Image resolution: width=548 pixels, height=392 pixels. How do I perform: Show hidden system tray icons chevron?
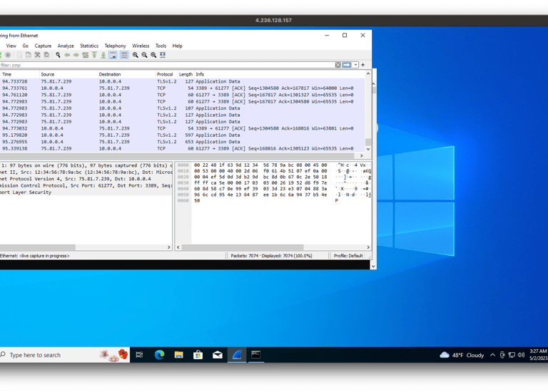(x=494, y=355)
